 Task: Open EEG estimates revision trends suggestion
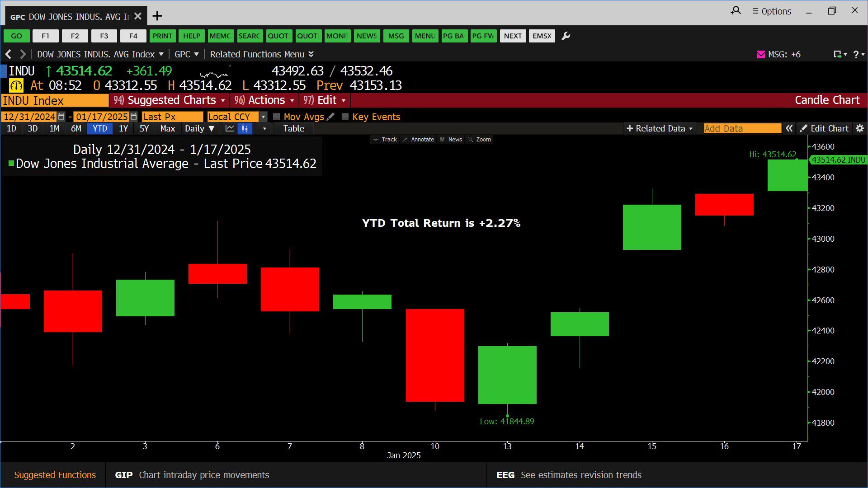[569, 475]
